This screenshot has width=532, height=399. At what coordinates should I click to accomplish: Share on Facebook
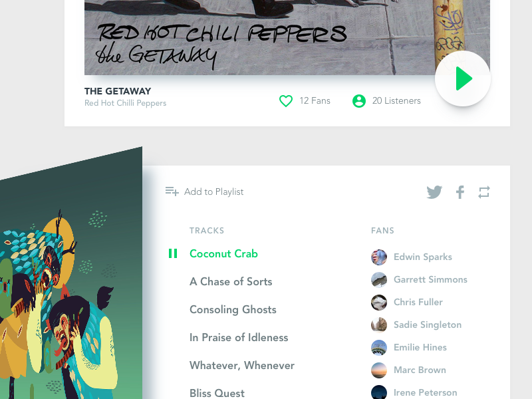[x=460, y=192]
